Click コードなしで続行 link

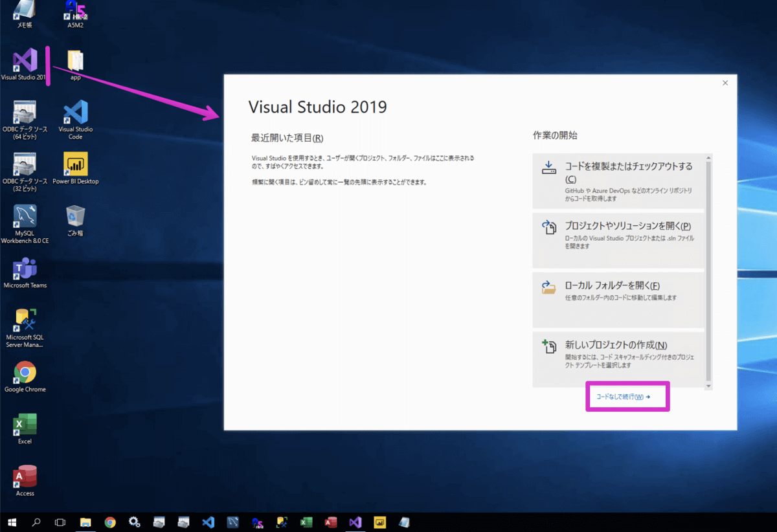click(x=623, y=397)
